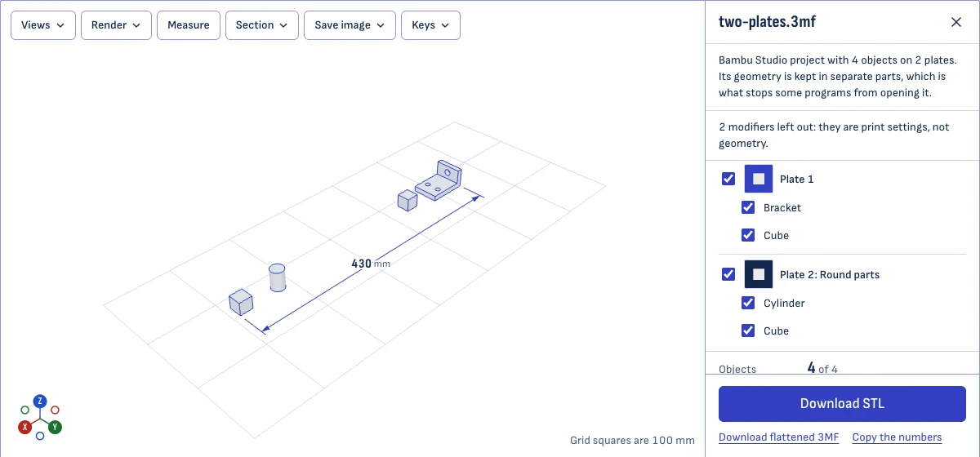Click the Plate 2: Round parts label
Image resolution: width=980 pixels, height=457 pixels.
coord(830,275)
